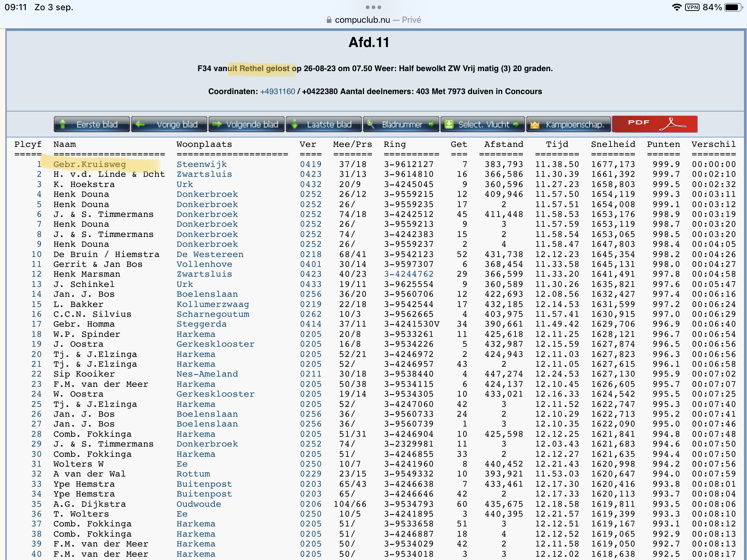The width and height of the screenshot is (747, 560).
Task: Click placing number 40
Action: tap(36, 554)
